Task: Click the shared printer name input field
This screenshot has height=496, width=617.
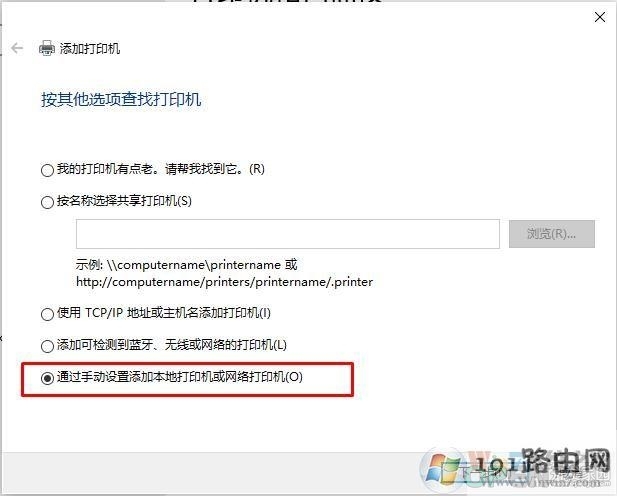Action: (x=288, y=234)
